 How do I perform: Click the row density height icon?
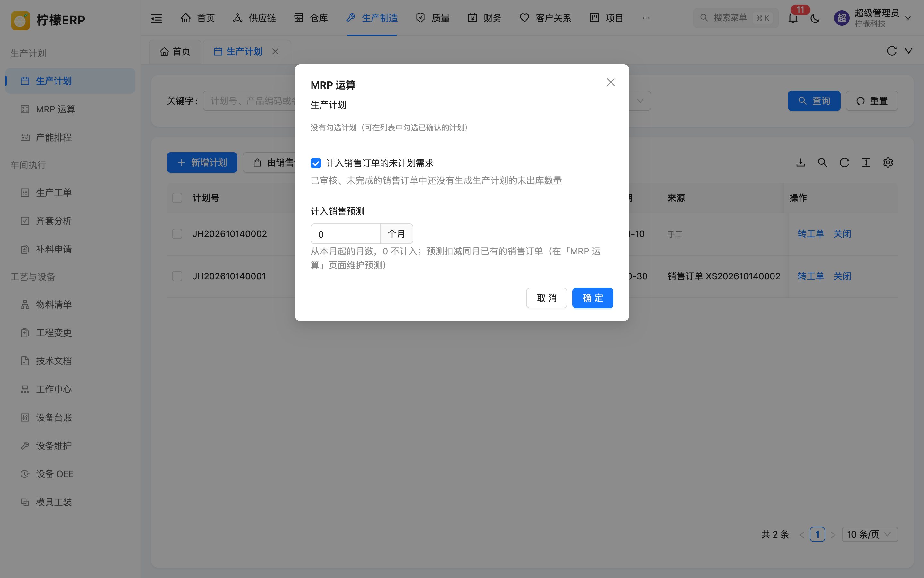(x=866, y=162)
